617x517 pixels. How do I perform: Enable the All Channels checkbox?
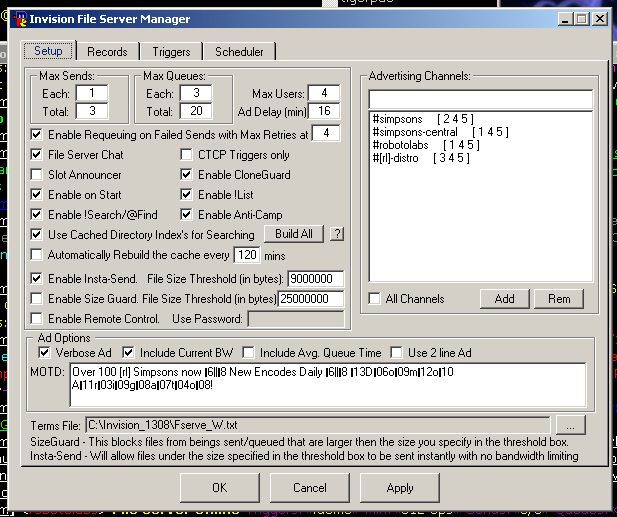(x=374, y=299)
